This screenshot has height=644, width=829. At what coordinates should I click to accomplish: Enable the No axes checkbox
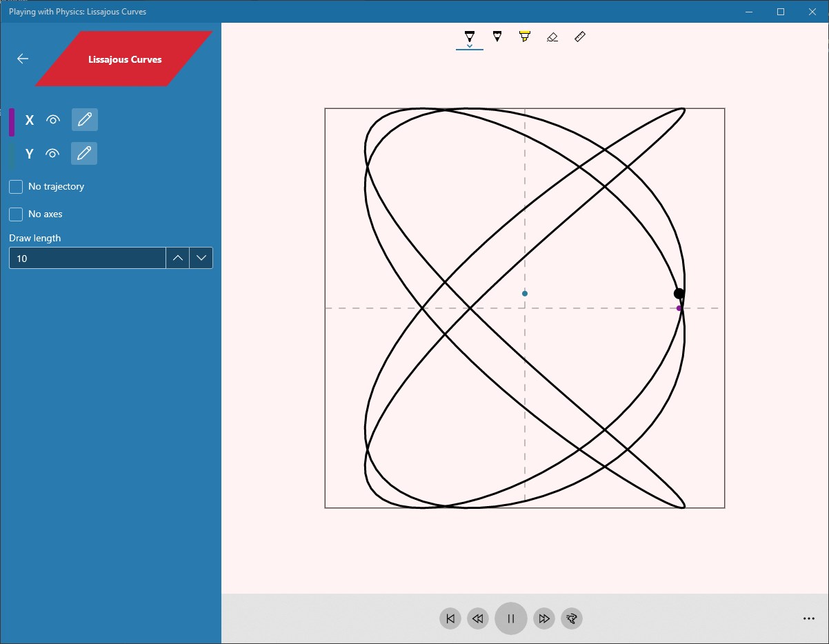[16, 214]
